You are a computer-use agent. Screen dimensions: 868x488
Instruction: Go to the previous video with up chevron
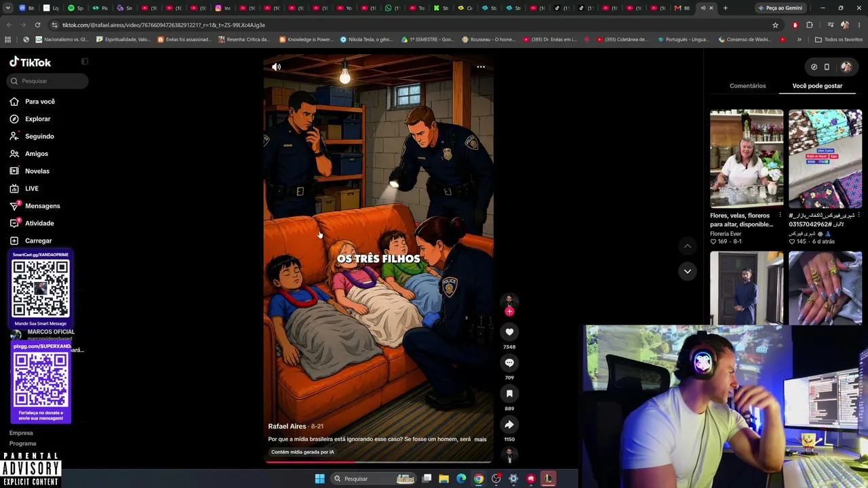[687, 246]
